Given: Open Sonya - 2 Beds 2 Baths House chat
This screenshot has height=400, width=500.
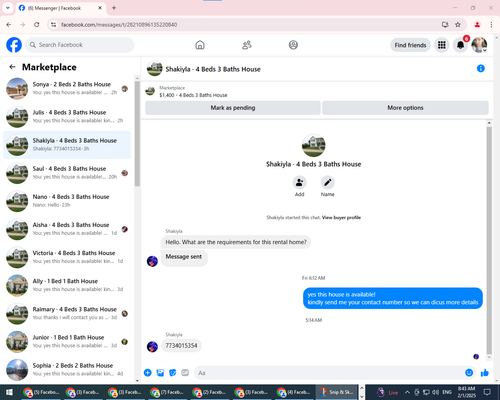Looking at the screenshot, I should 67,89.
